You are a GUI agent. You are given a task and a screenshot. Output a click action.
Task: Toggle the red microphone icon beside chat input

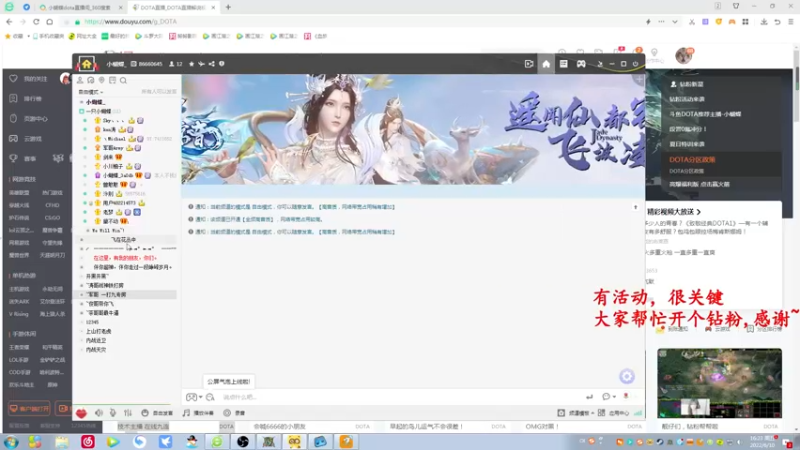626,396
